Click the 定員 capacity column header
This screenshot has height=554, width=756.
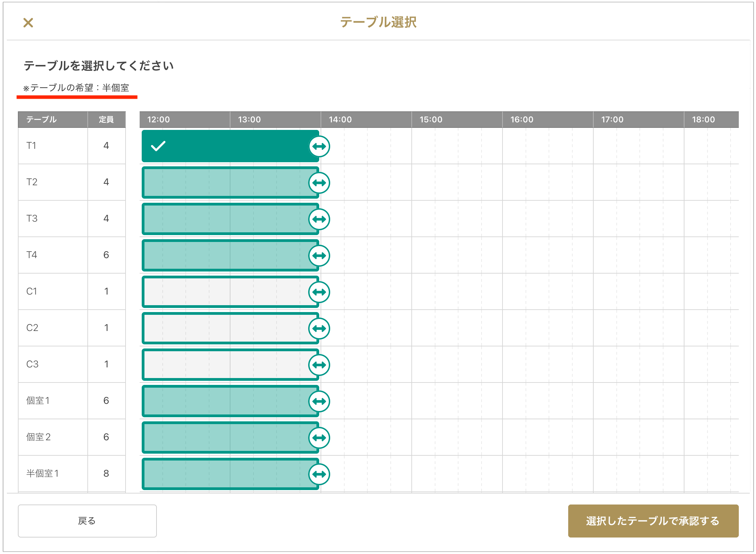tap(106, 120)
